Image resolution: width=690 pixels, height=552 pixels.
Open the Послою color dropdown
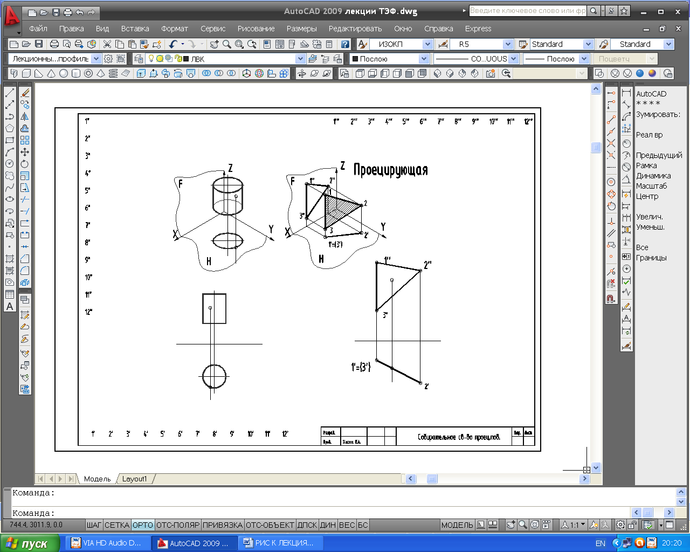pyautogui.click(x=424, y=59)
